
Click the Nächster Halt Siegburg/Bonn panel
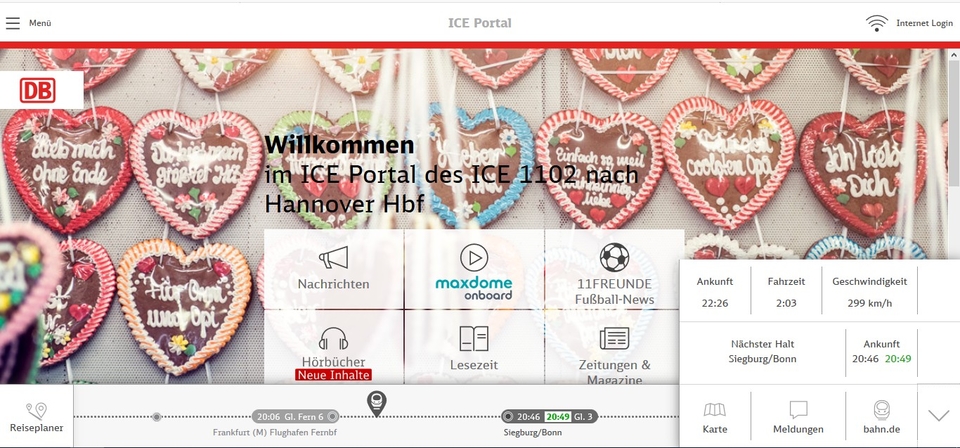762,352
